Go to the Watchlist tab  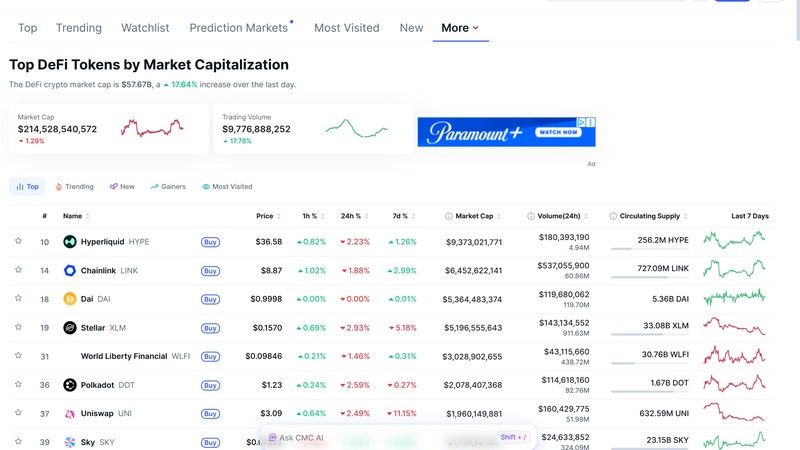[x=145, y=28]
